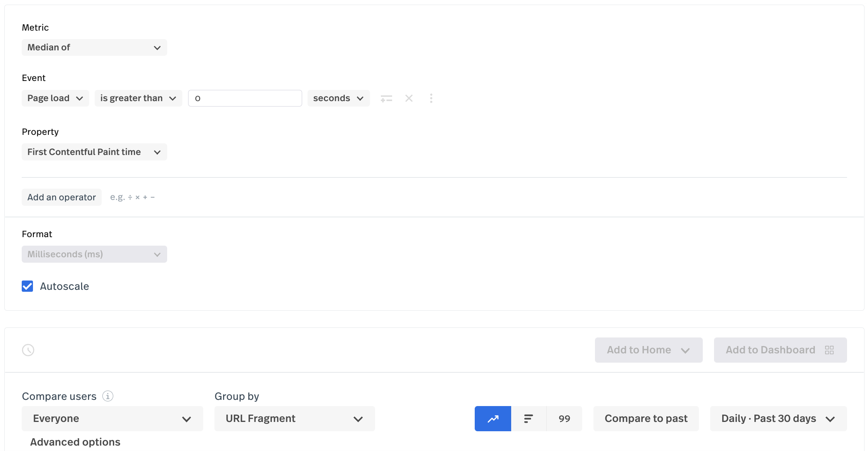868x451 pixels.
Task: Open the URL Fragment group by dropdown
Action: tap(295, 418)
